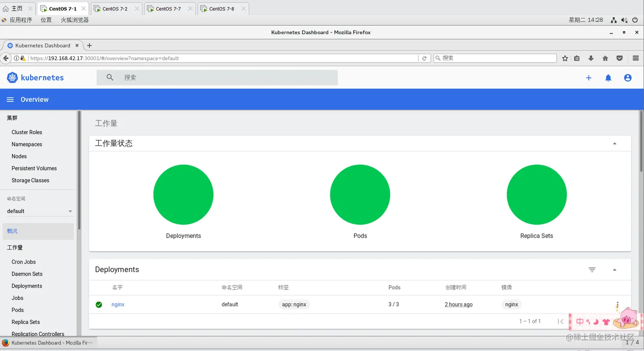Open Replication Controllers in sidebar
Screen dimensions: 644x351
[x=38, y=334]
